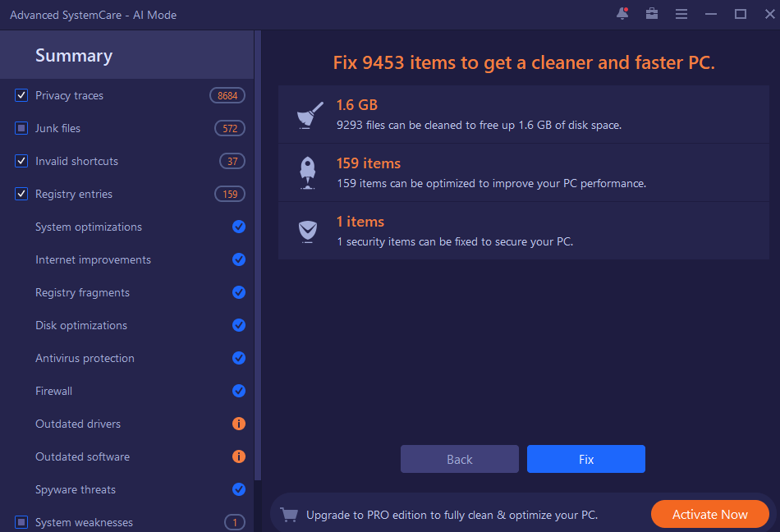The height and width of the screenshot is (532, 780).
Task: Click Internet improvements blue check status icon
Action: point(239,259)
